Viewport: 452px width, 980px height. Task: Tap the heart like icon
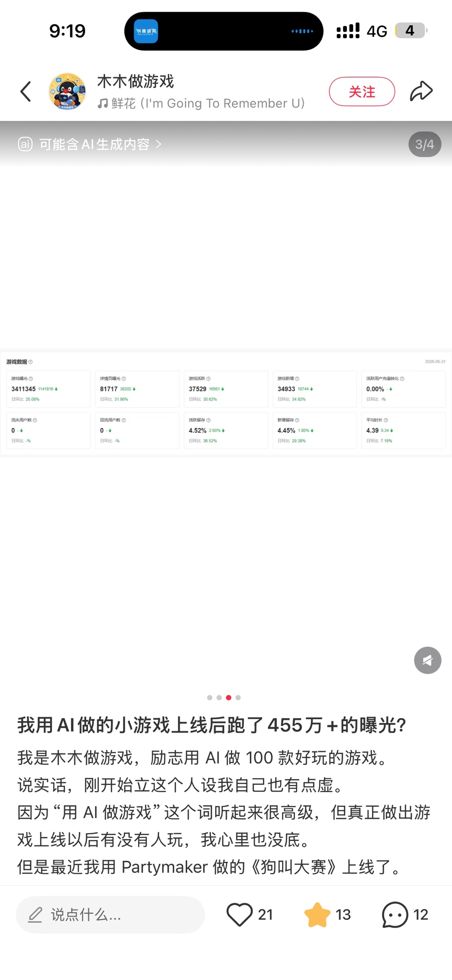(239, 915)
